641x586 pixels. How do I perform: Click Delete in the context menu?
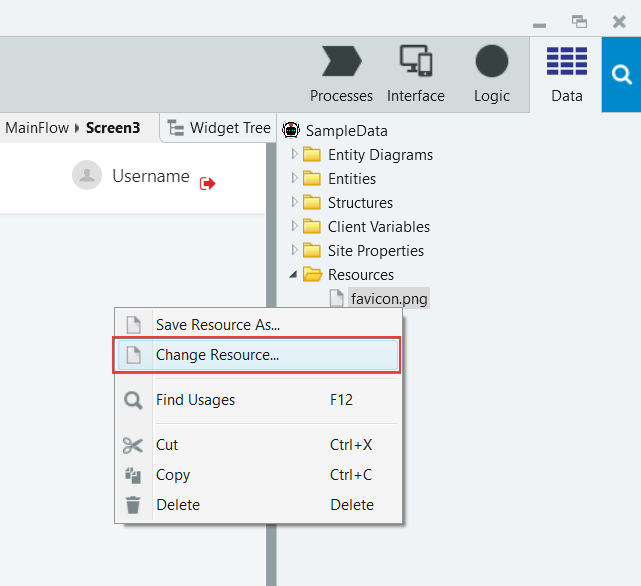[257, 505]
